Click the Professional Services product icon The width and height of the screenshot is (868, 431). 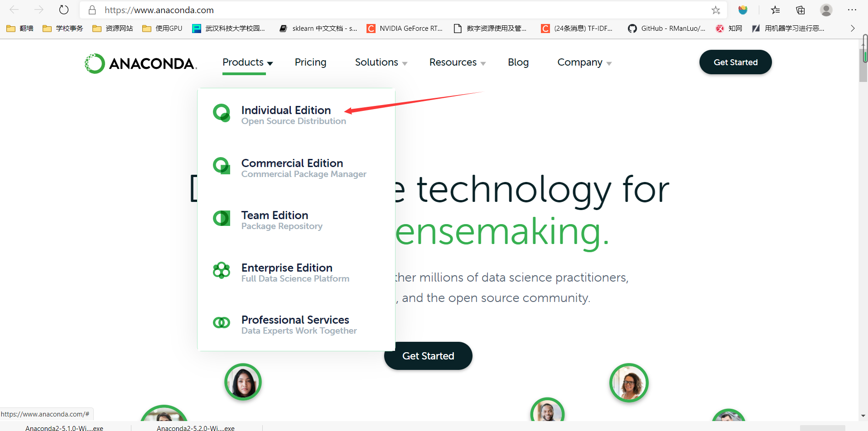pyautogui.click(x=222, y=323)
